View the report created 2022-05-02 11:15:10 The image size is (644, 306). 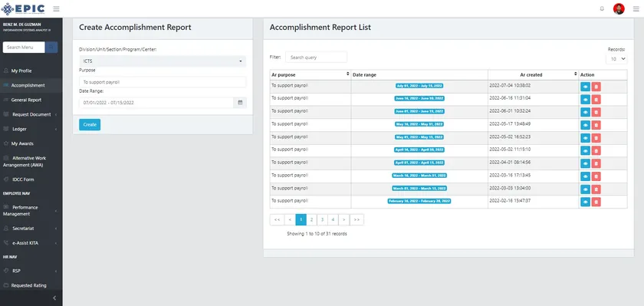click(x=585, y=151)
